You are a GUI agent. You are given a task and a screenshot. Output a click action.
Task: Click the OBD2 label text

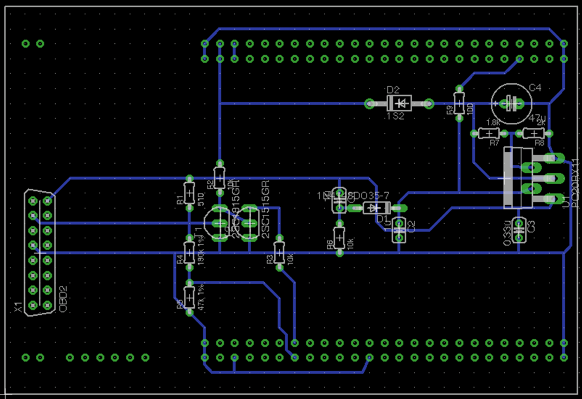[63, 299]
